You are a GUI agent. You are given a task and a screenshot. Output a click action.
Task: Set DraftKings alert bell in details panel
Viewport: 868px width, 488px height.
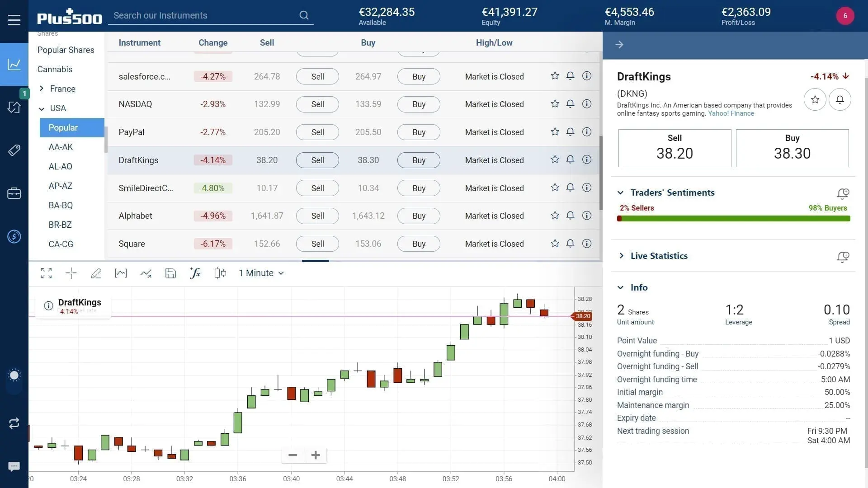840,99
